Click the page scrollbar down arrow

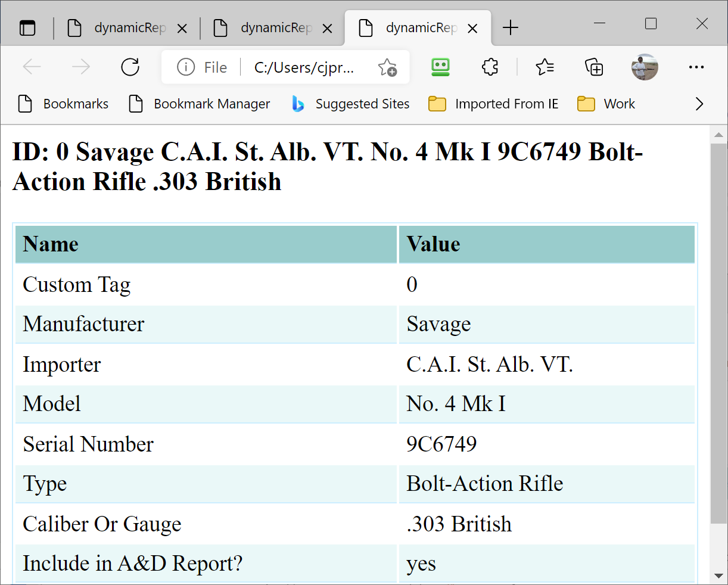point(718,576)
